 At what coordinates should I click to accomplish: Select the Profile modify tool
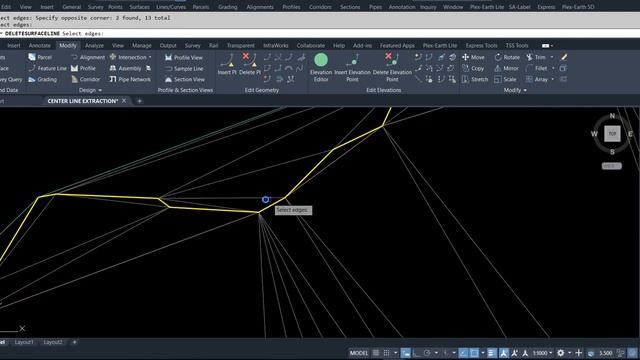(x=83, y=68)
